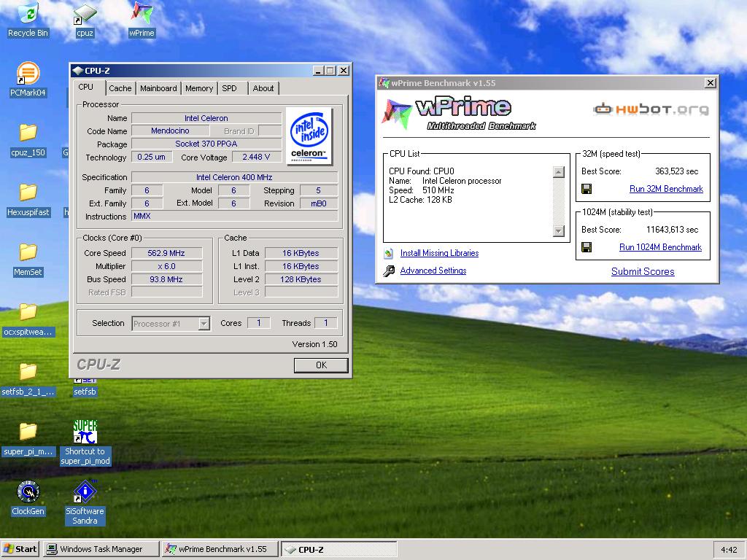Open the Windows Start button
This screenshot has width=747, height=560.
click(x=20, y=549)
